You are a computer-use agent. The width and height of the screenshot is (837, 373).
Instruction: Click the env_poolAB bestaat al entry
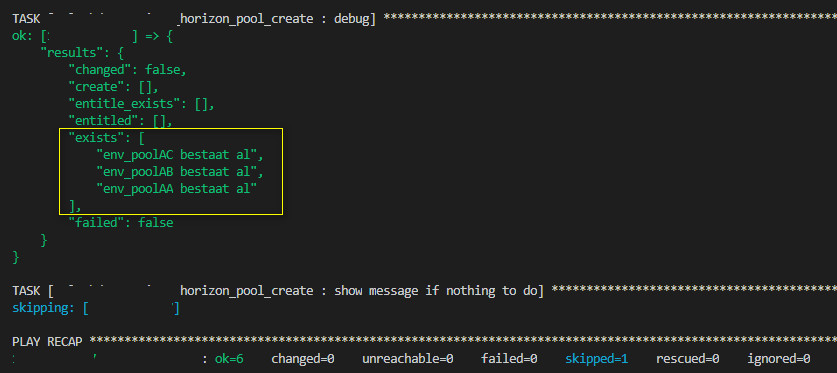coord(180,172)
